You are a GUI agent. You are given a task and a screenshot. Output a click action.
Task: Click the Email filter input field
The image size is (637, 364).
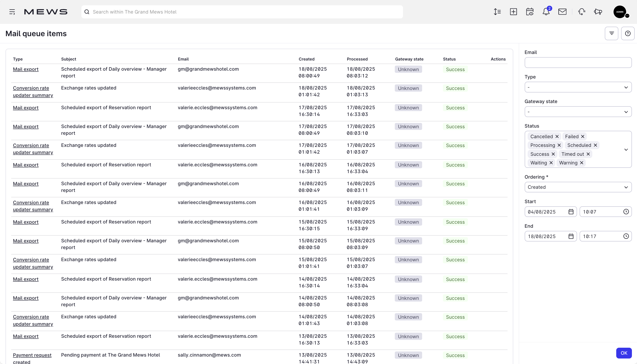(578, 62)
